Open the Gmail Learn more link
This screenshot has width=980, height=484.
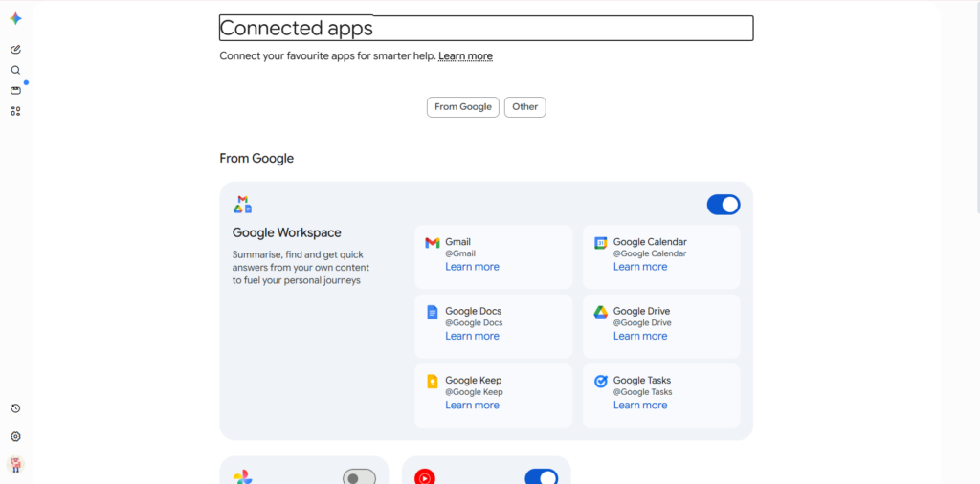click(472, 267)
